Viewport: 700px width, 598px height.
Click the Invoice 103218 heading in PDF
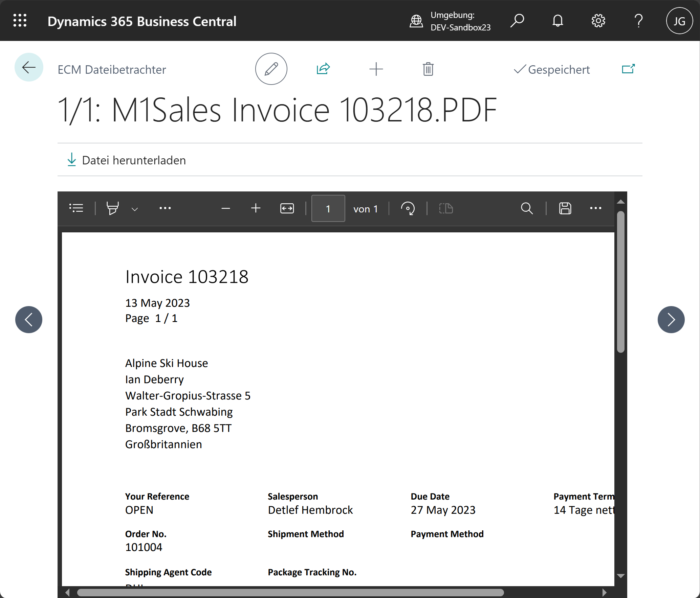(x=187, y=277)
